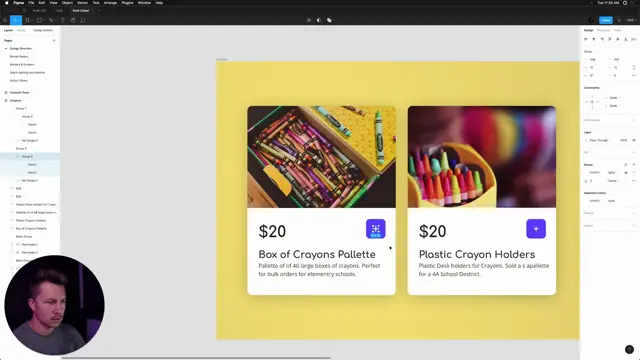Click the Border Radius page
Viewport: 640px width, 360px height.
(19, 56)
